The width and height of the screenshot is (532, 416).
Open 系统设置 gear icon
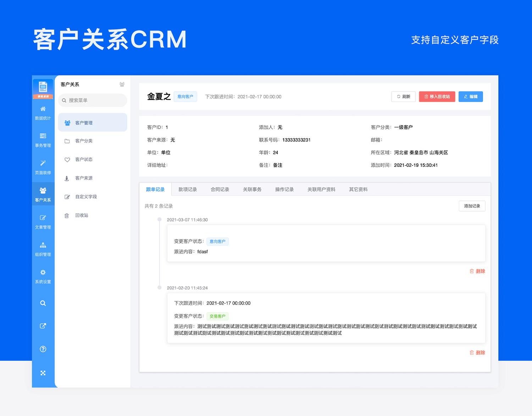tap(43, 276)
